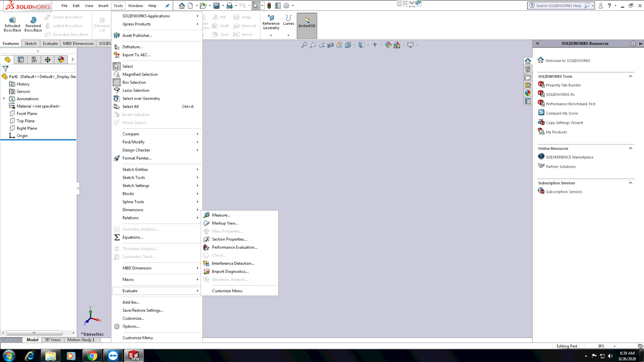Open Performance Benchmark Test link
Screen dimensions: 644x362
pos(570,104)
